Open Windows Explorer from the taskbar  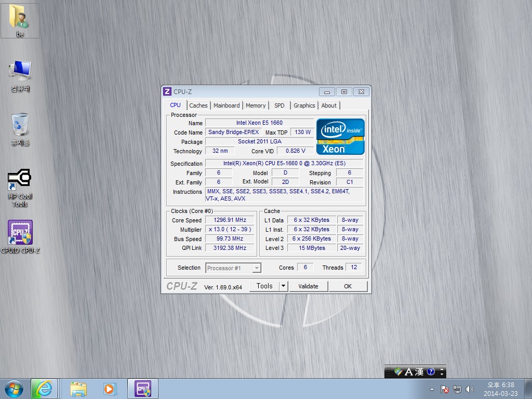pos(78,389)
